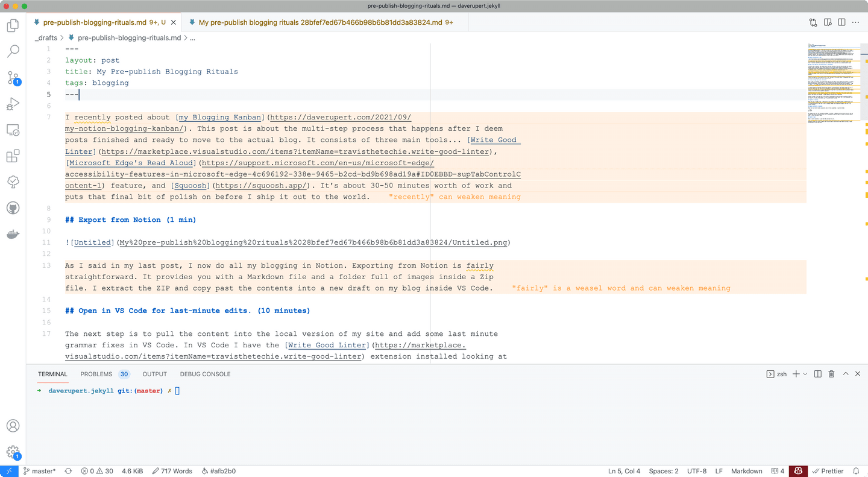The height and width of the screenshot is (477, 868).
Task: Go to line via Ln 5, Col 4
Action: (624, 471)
